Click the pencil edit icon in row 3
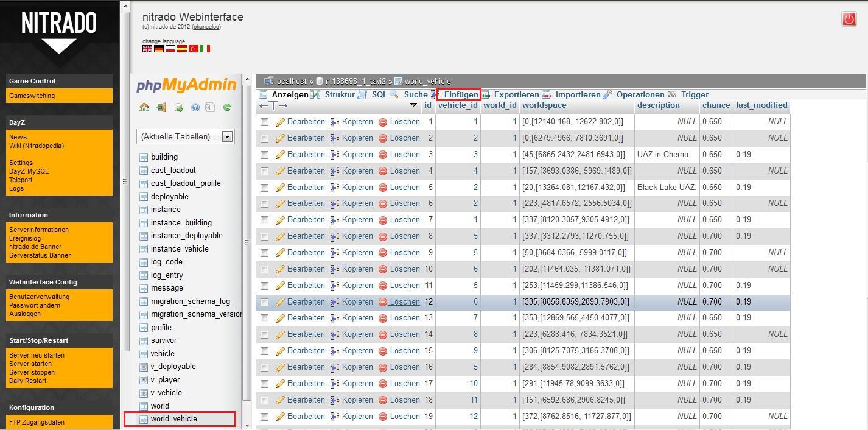The width and height of the screenshot is (868, 430). click(280, 155)
